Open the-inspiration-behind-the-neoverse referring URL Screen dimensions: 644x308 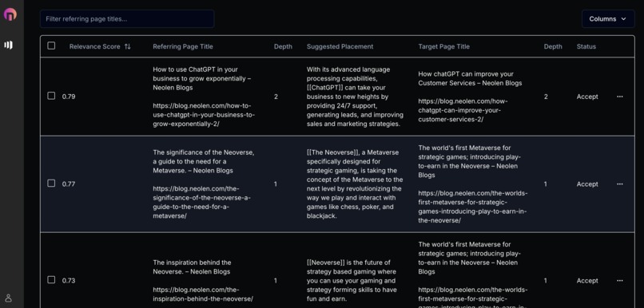pos(203,294)
